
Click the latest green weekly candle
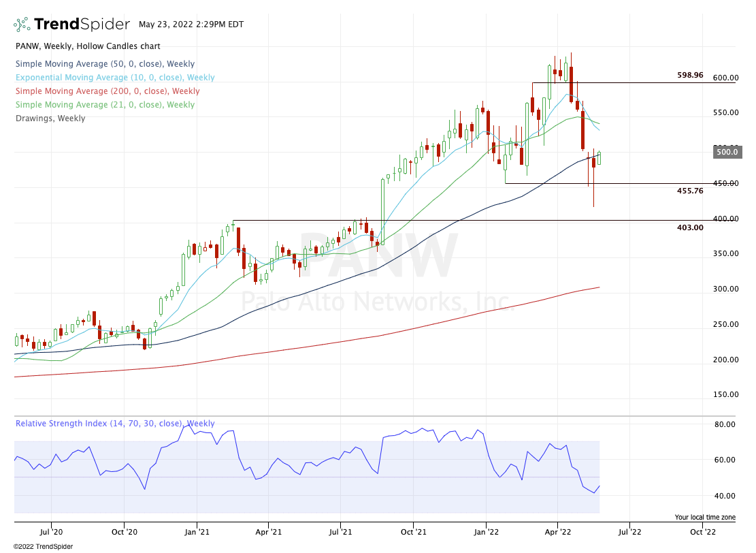pyautogui.click(x=599, y=158)
